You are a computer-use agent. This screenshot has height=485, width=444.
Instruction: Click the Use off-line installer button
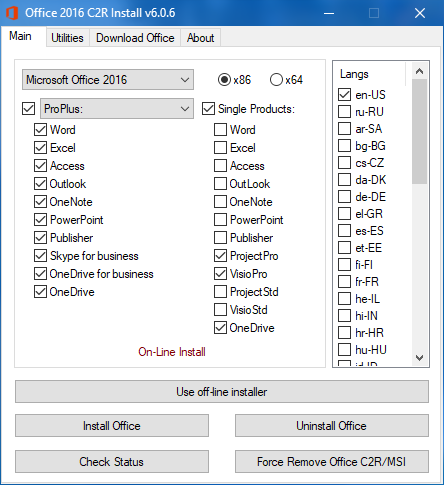point(222,392)
